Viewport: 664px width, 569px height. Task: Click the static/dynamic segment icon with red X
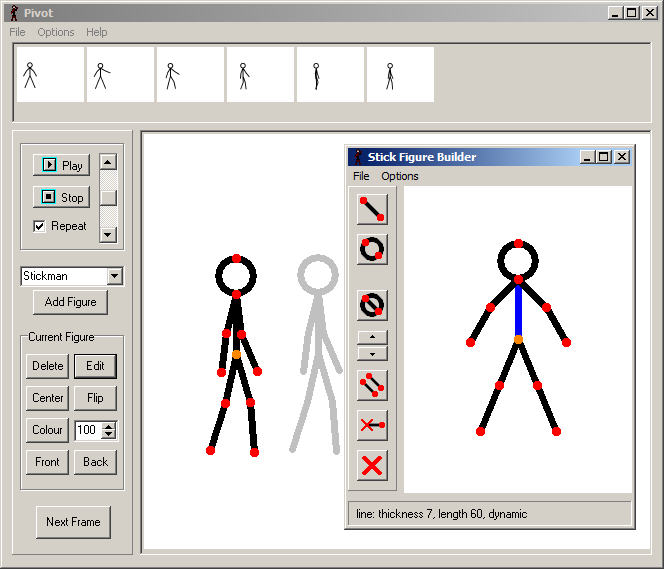372,425
